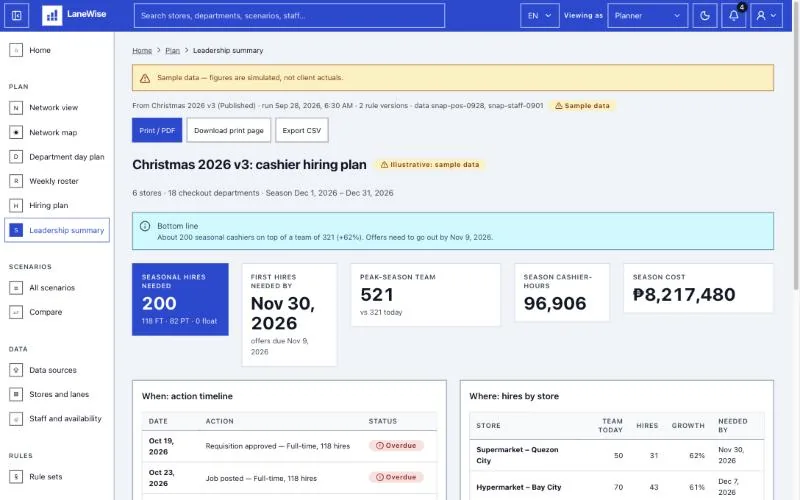The height and width of the screenshot is (500, 800).
Task: Click the Peak-season team 521 value
Action: point(377,295)
